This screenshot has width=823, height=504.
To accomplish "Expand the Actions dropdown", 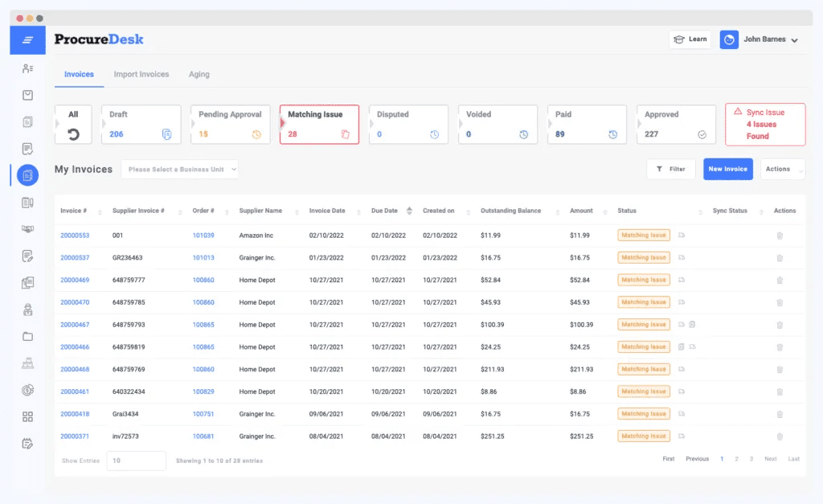I will tap(782, 170).
